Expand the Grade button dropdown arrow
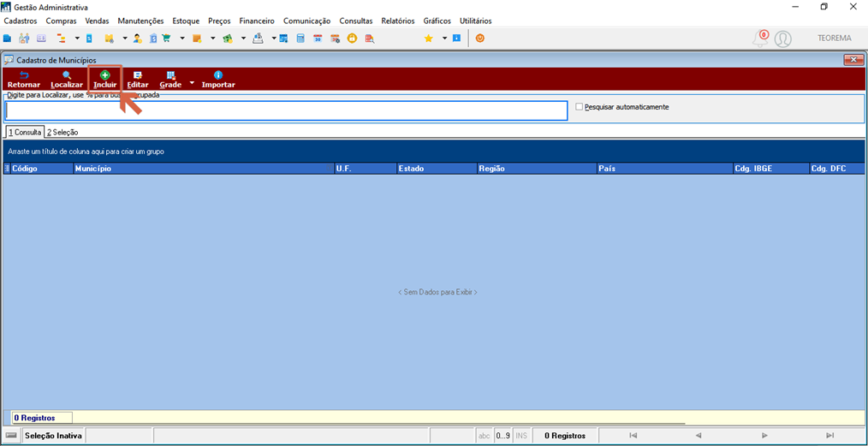The width and height of the screenshot is (868, 446). click(192, 83)
